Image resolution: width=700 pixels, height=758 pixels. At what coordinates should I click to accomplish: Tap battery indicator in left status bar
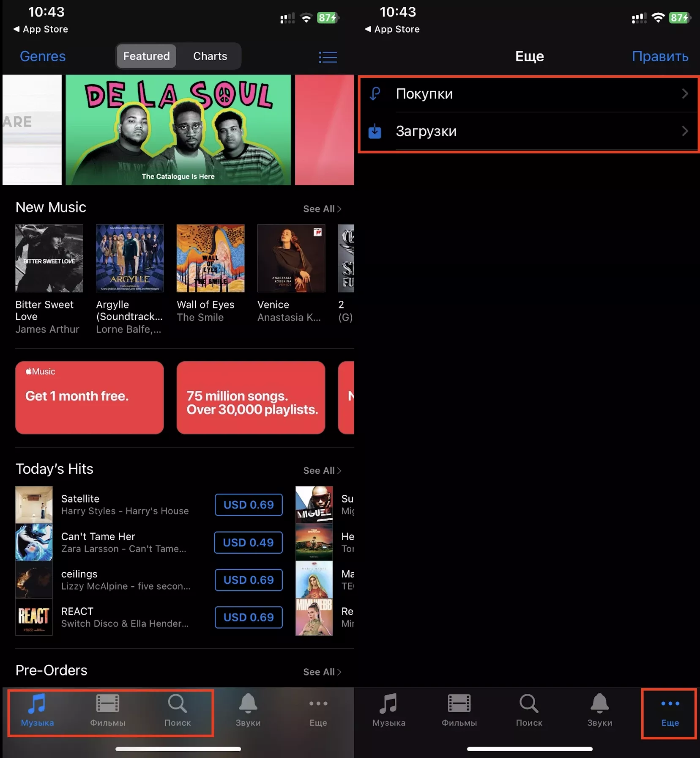[x=328, y=18]
